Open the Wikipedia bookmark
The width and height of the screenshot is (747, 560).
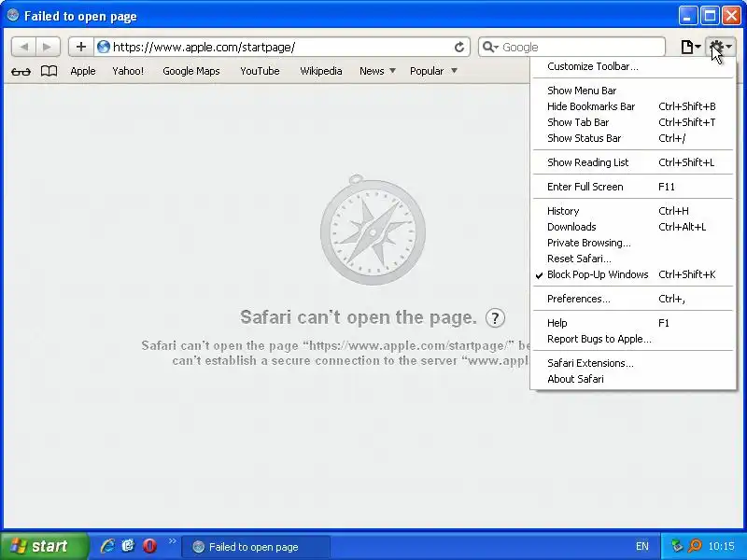pyautogui.click(x=320, y=71)
